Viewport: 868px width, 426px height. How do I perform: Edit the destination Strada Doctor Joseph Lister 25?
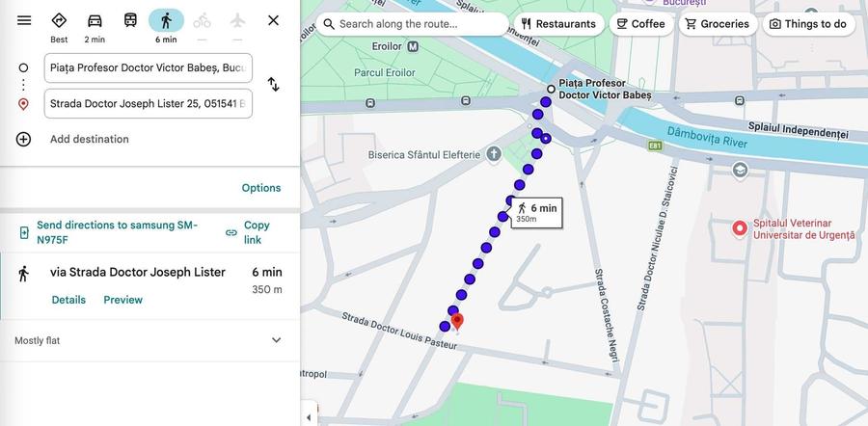[x=149, y=103]
